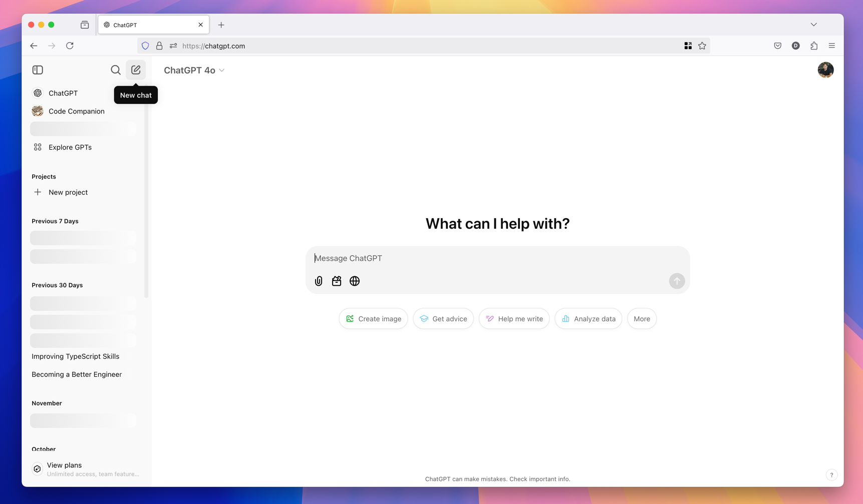Open the browser extensions puzzle icon

814,46
